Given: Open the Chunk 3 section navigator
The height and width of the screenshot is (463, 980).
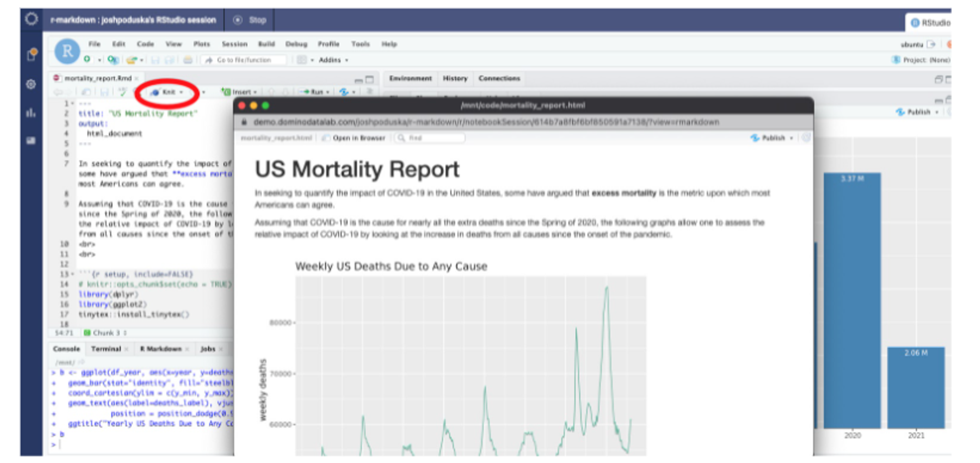Looking at the screenshot, I should click(x=105, y=333).
